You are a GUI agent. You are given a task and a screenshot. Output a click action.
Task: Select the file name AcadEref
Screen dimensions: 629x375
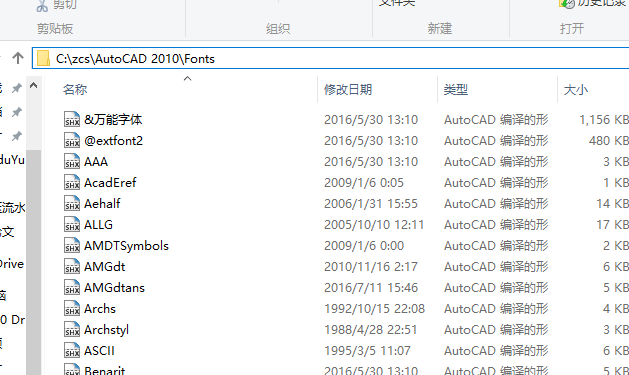110,182
